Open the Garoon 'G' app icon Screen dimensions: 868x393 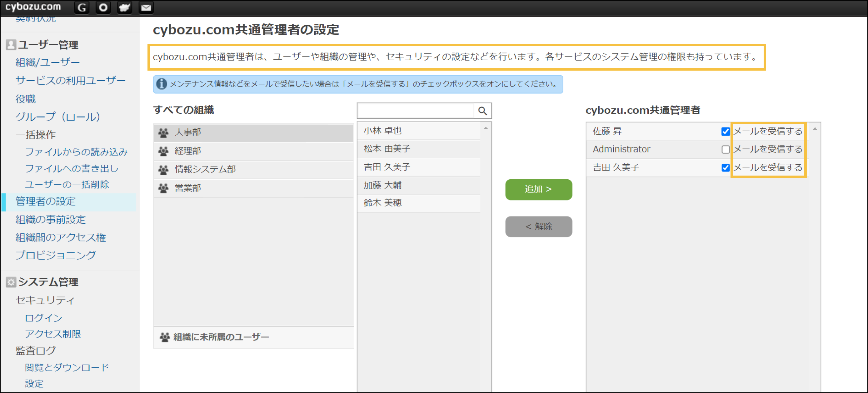tap(81, 7)
